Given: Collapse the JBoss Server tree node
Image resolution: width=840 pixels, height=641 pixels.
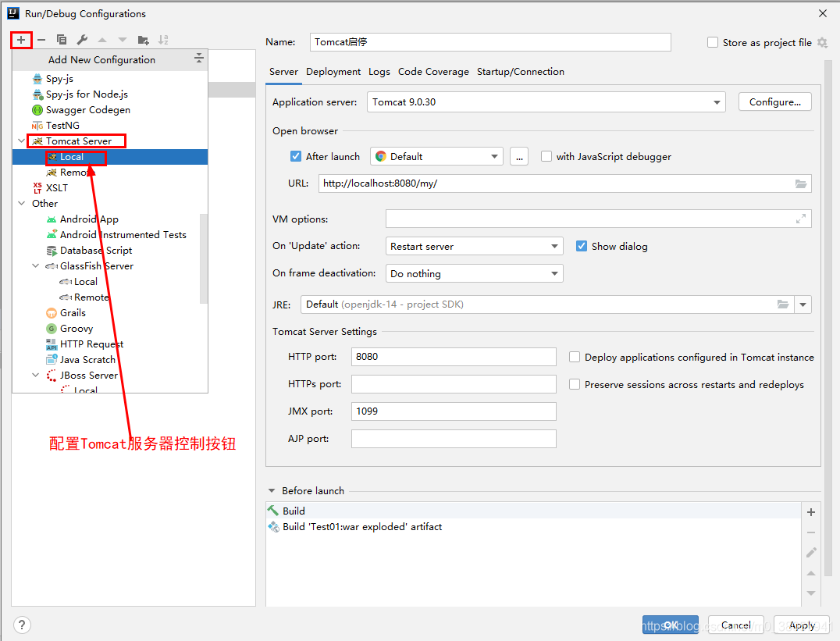Looking at the screenshot, I should coord(35,376).
